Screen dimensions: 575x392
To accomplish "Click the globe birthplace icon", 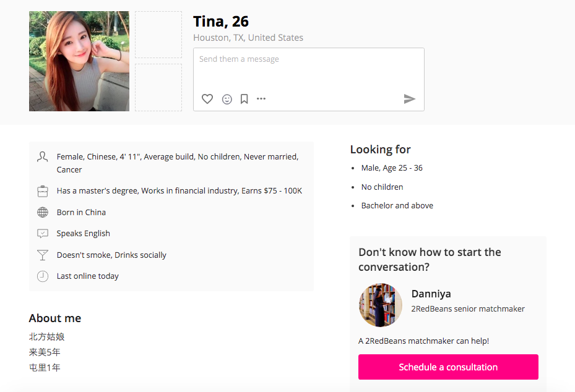I will coord(43,213).
